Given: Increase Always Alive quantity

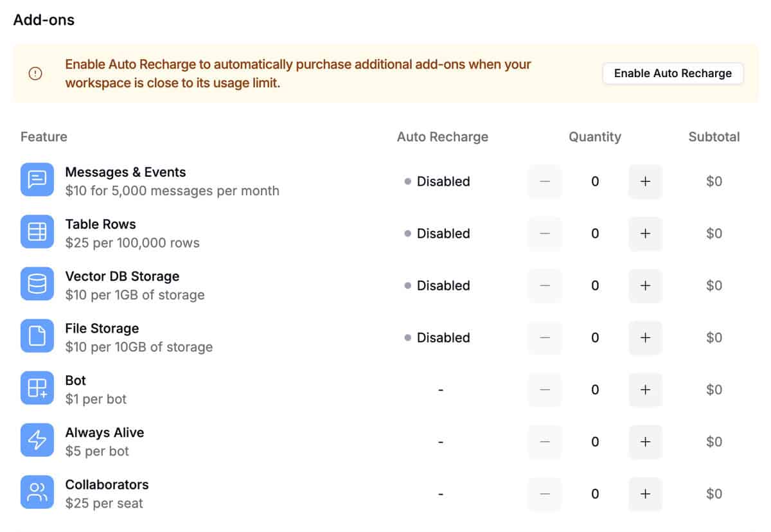Looking at the screenshot, I should point(645,442).
